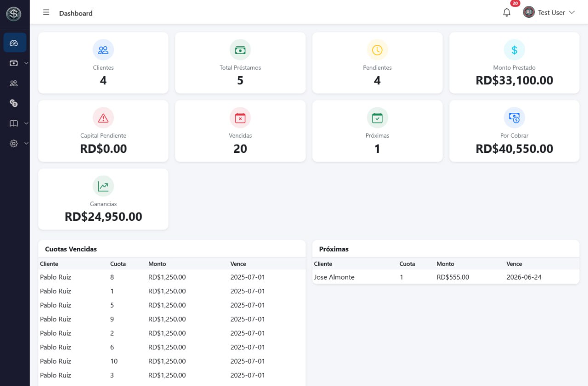
Task: Click the Ganancias chart-up icon
Action: point(103,186)
